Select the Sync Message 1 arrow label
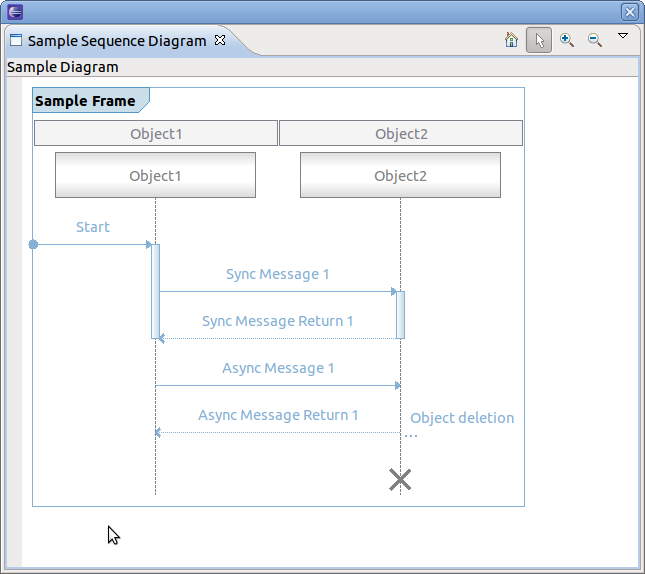The width and height of the screenshot is (645, 574). pos(277,274)
